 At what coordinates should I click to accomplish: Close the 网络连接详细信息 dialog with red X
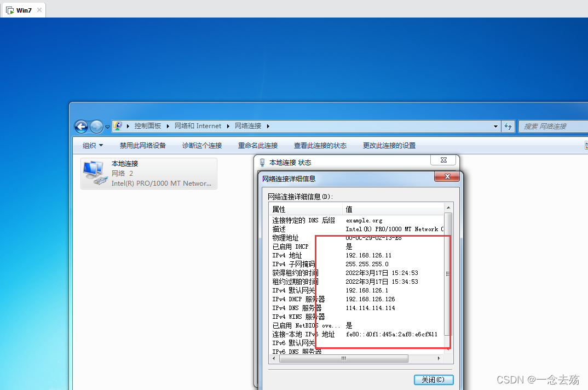[447, 176]
